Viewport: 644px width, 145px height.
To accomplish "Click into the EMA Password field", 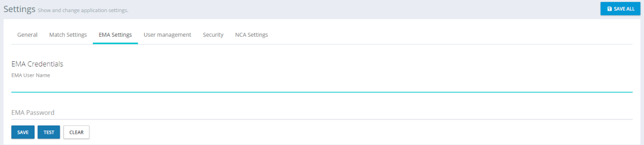I will tap(322, 113).
